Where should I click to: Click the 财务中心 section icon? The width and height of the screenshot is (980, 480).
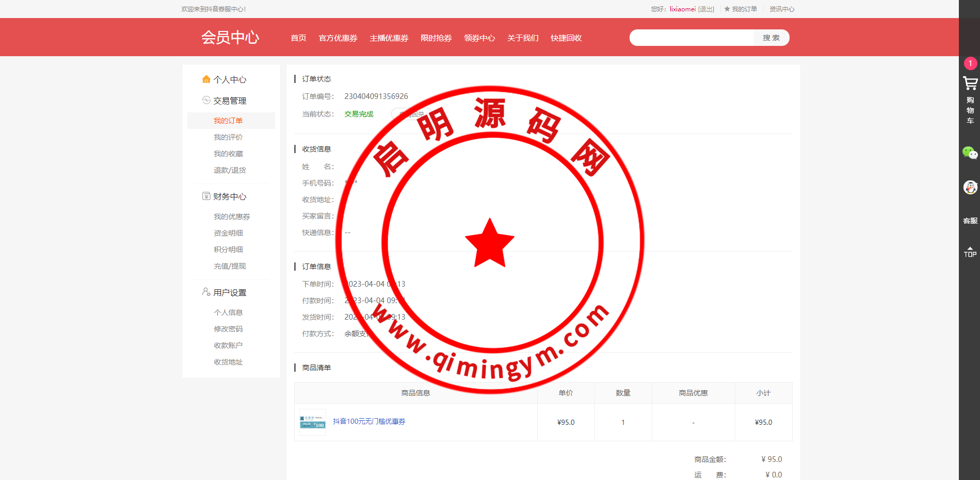206,196
